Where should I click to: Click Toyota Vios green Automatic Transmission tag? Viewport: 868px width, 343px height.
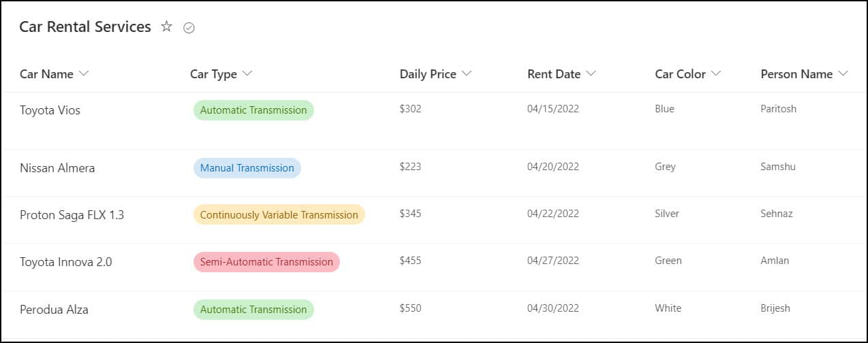point(253,110)
